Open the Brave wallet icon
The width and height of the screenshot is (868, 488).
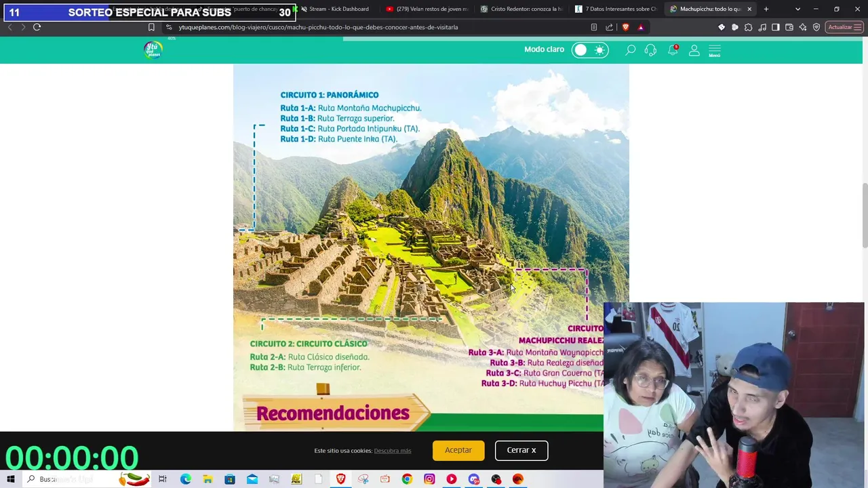tap(789, 27)
